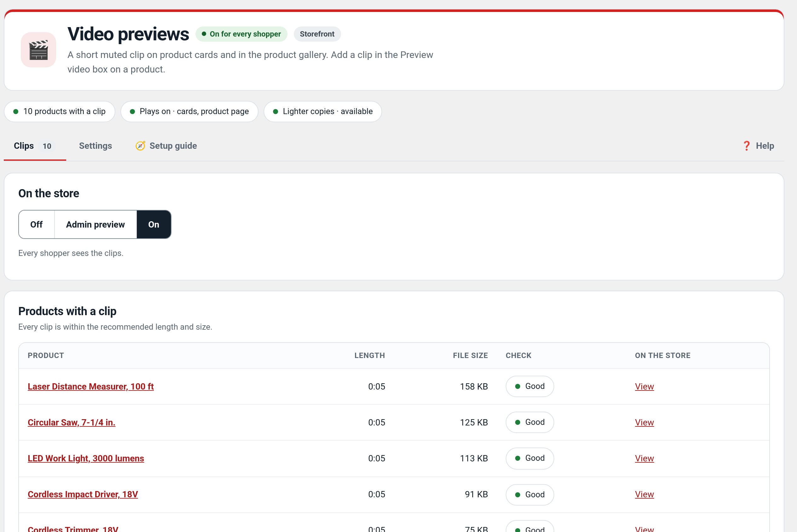Open LED Work Light, 3000 lumens product

click(86, 458)
